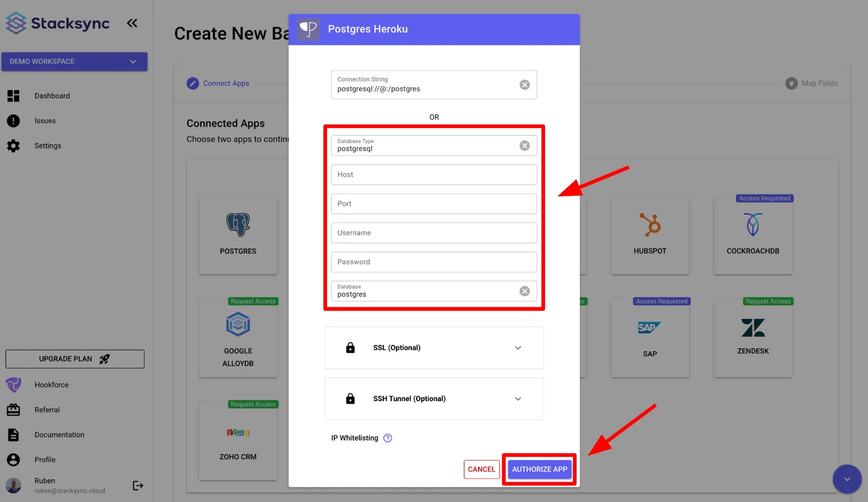The width and height of the screenshot is (868, 502).
Task: Click the Documentation file icon
Action: coord(14,435)
